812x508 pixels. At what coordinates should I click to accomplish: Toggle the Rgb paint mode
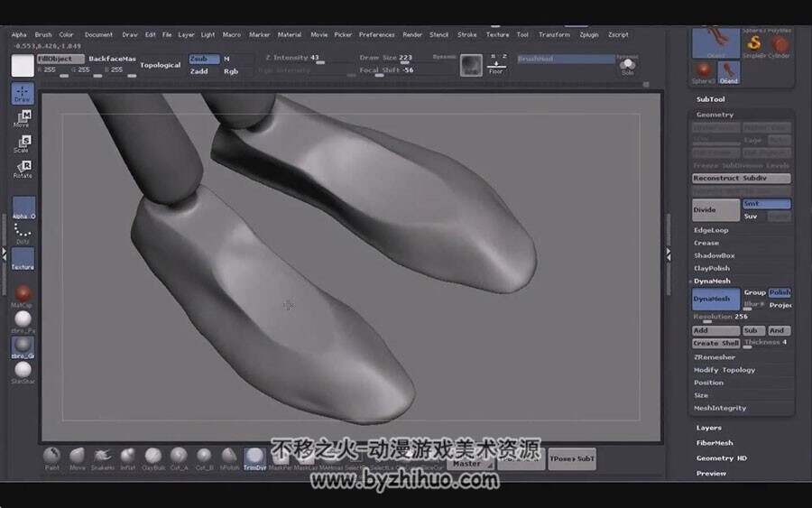231,71
